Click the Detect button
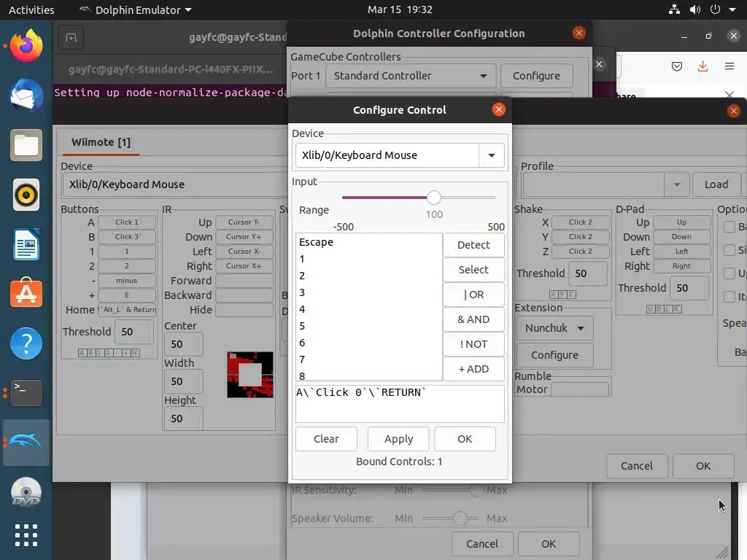747x560 pixels. [473, 245]
